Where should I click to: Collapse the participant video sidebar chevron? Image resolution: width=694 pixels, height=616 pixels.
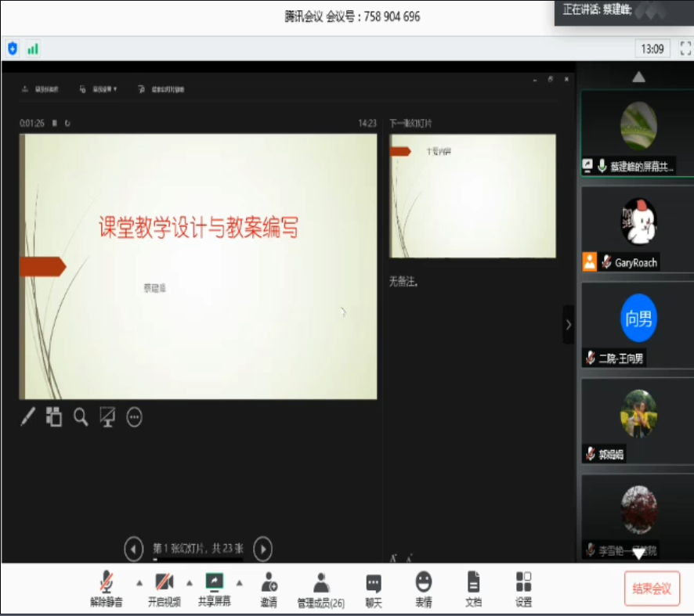(x=569, y=324)
